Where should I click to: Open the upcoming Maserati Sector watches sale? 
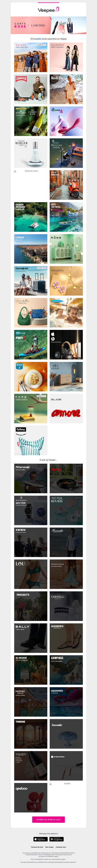pyautogui.click(x=31, y=510)
